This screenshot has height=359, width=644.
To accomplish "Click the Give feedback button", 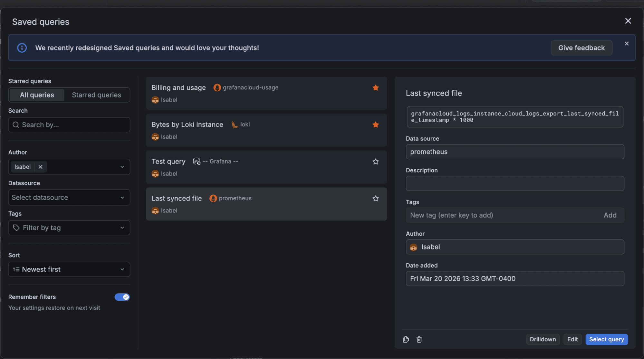I will (581, 48).
